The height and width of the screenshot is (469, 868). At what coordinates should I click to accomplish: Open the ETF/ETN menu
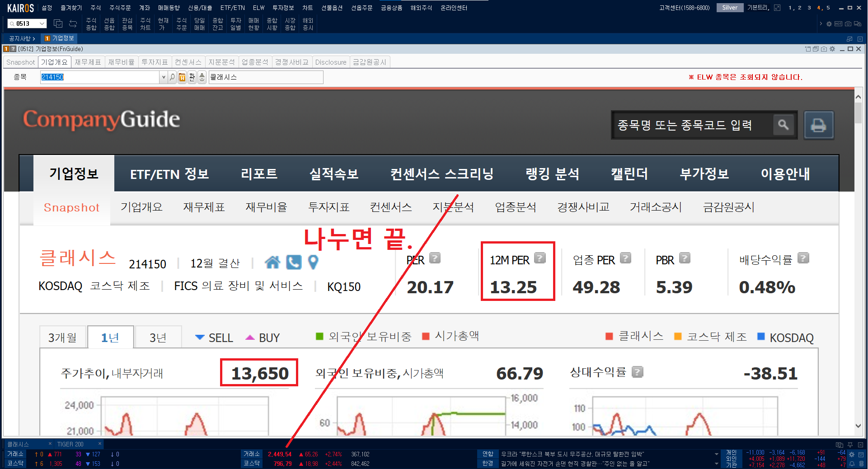pyautogui.click(x=232, y=8)
